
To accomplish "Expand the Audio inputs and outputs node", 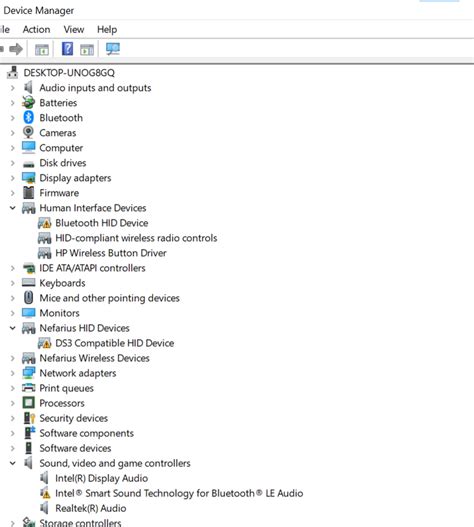I will coord(12,88).
